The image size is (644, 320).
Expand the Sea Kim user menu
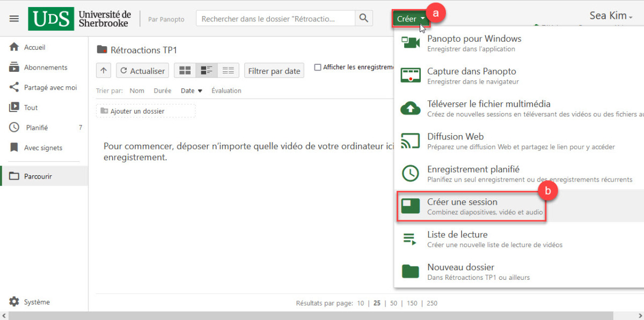click(x=611, y=16)
